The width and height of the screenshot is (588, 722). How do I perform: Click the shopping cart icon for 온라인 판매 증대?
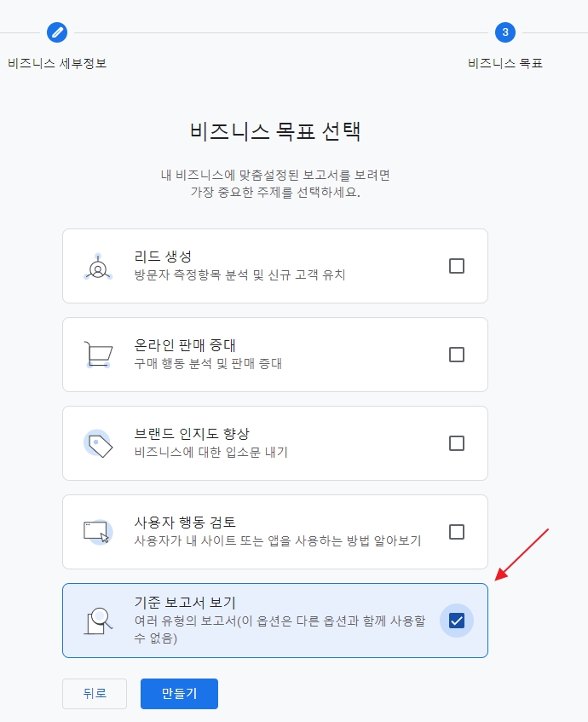pyautogui.click(x=98, y=354)
